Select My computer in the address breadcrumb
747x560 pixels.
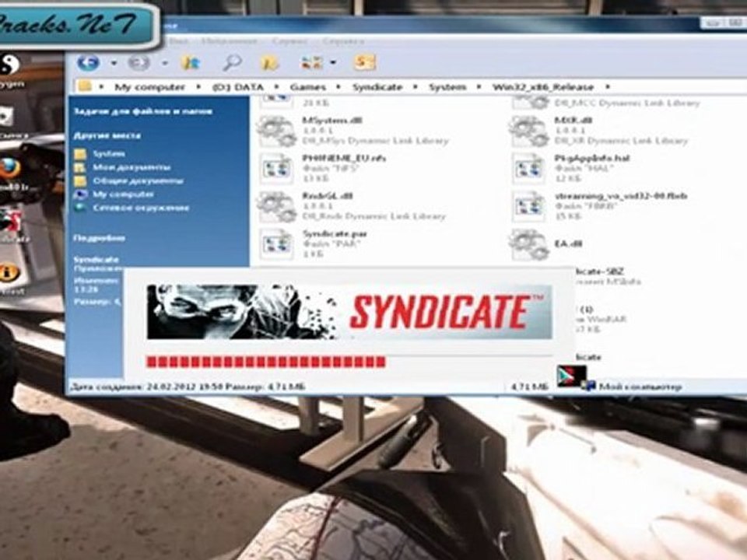click(x=149, y=87)
